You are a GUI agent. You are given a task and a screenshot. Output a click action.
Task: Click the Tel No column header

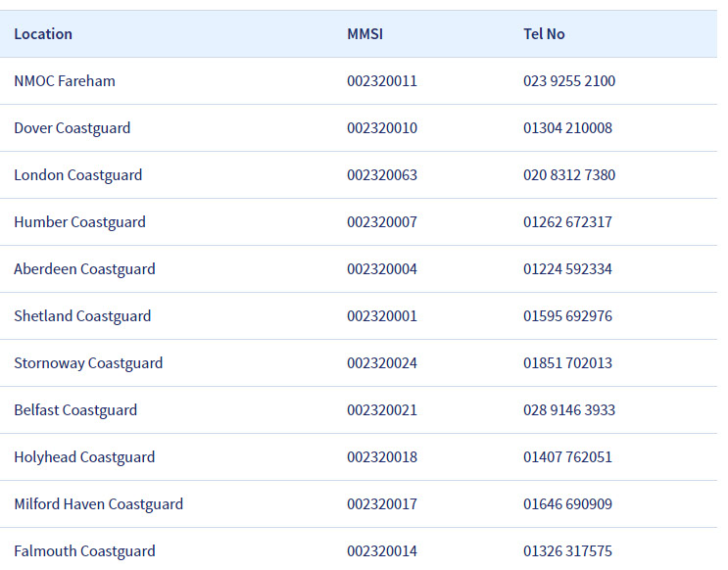coord(544,34)
